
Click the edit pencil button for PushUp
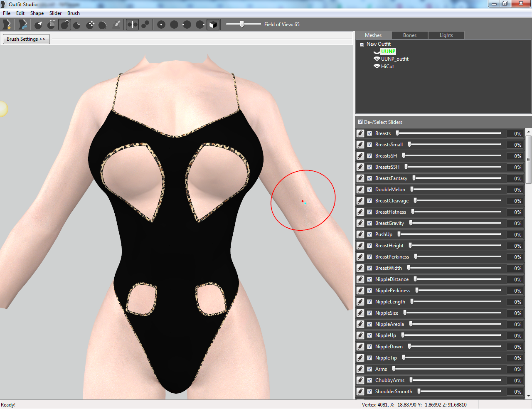(360, 234)
